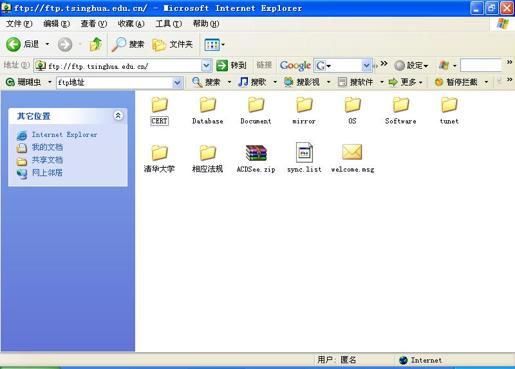This screenshot has height=369, width=515.
Task: Click the Google toolbar logo
Action: [x=295, y=66]
